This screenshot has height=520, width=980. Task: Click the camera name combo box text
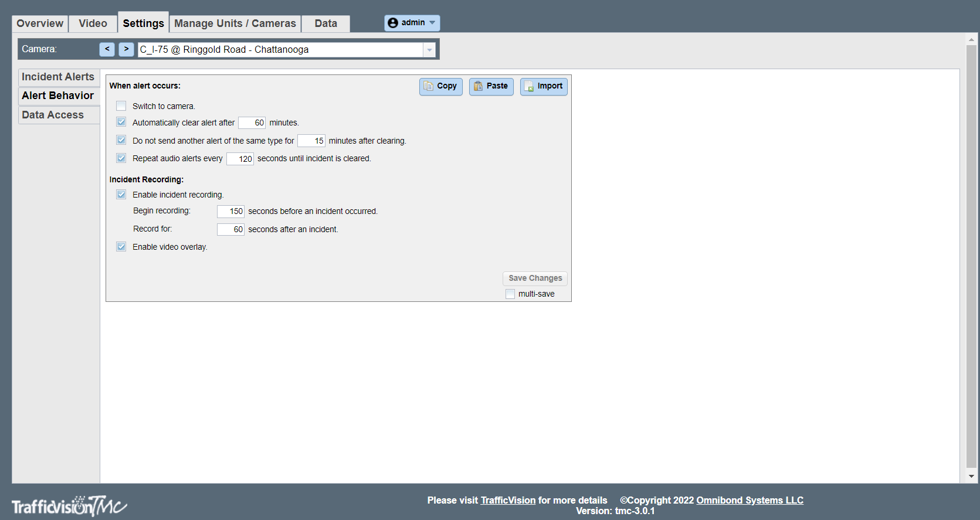click(x=280, y=50)
